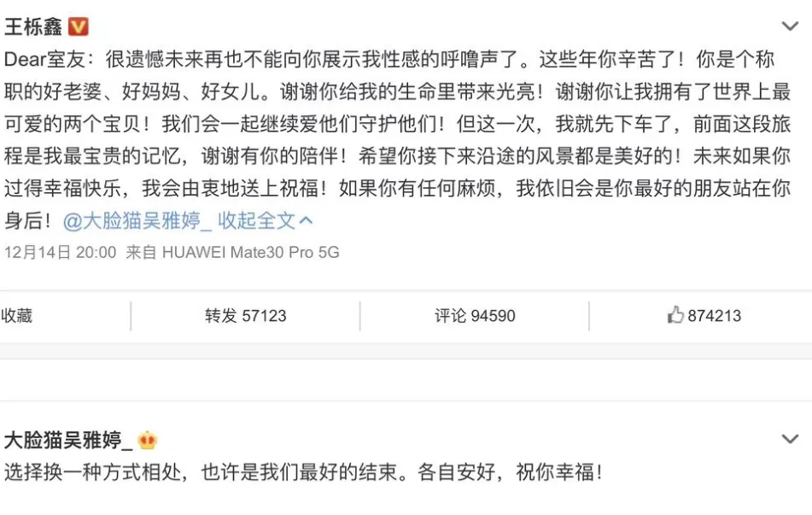The image size is (812, 515).
Task: Open the @大脸猫吴雅婷_ mention link
Action: (137, 220)
